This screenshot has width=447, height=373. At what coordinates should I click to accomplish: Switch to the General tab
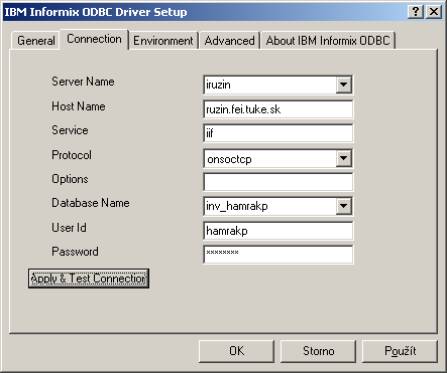point(36,41)
